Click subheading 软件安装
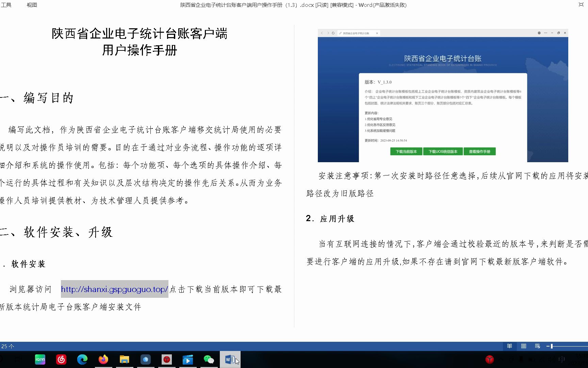Screen dimensions: 588x368 coord(28,264)
